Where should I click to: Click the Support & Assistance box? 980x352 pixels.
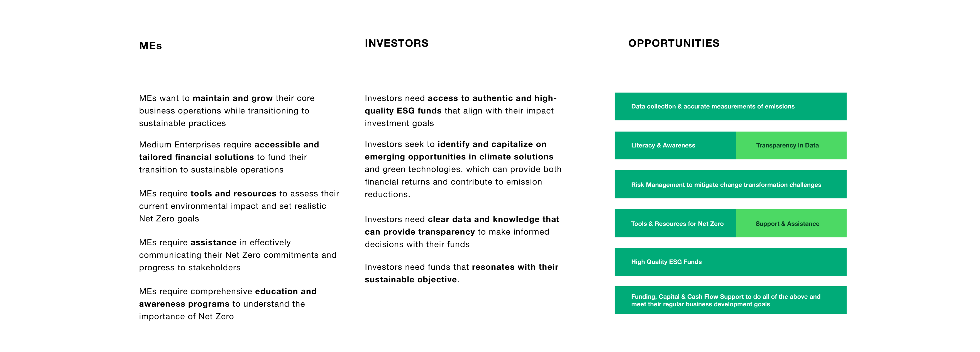[791, 223]
